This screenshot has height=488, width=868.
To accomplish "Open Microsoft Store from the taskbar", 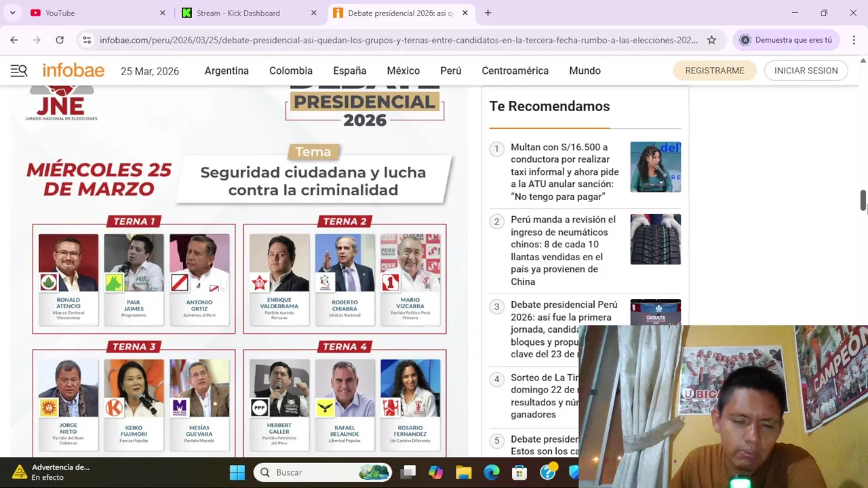I will 519,472.
